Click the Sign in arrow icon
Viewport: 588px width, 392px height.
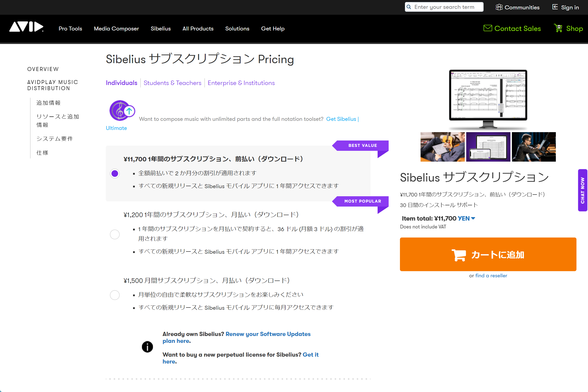[555, 7]
